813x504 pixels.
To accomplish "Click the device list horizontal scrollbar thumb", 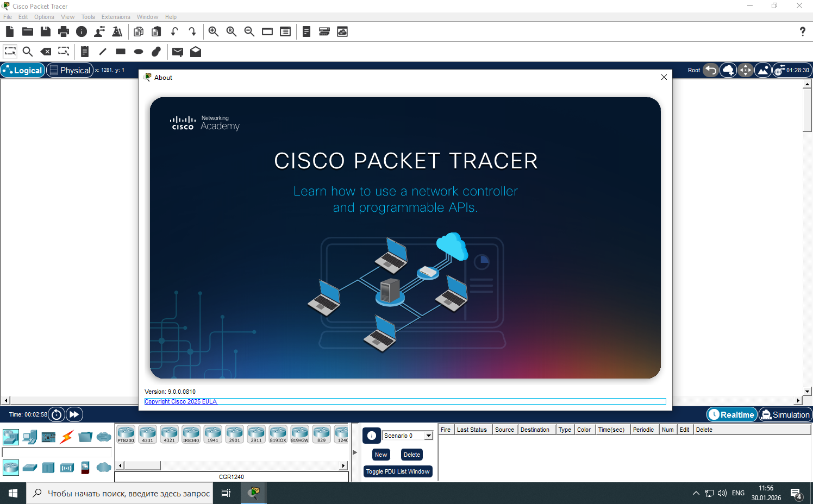I will (x=142, y=465).
